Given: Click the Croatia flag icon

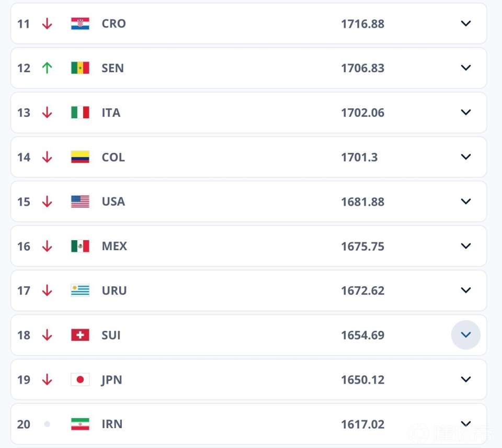Looking at the screenshot, I should (80, 24).
